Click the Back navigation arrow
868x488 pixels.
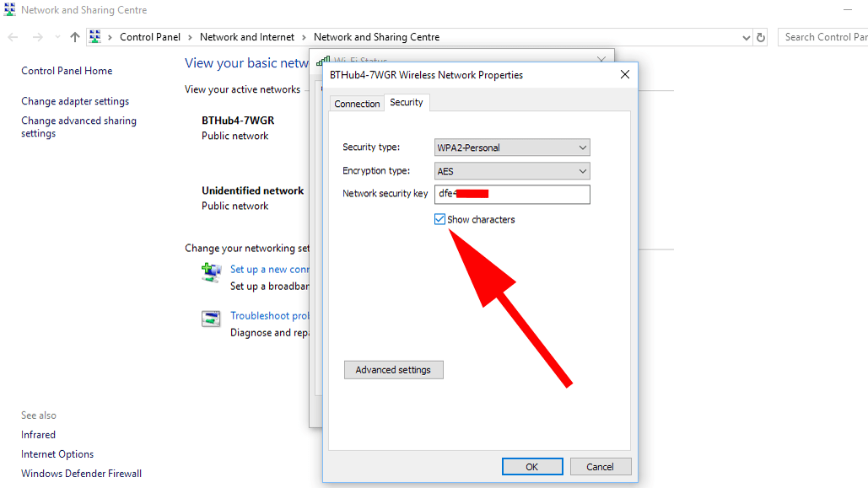[13, 37]
